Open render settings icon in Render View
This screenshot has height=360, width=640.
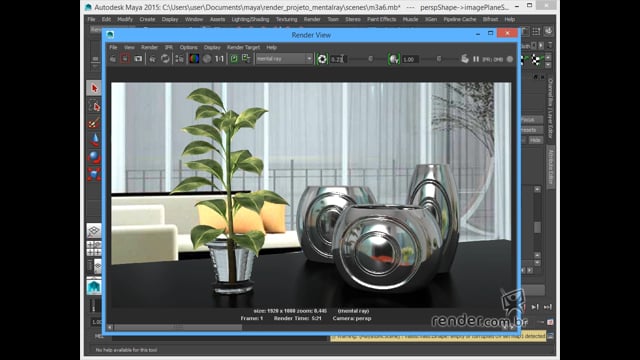pos(179,59)
